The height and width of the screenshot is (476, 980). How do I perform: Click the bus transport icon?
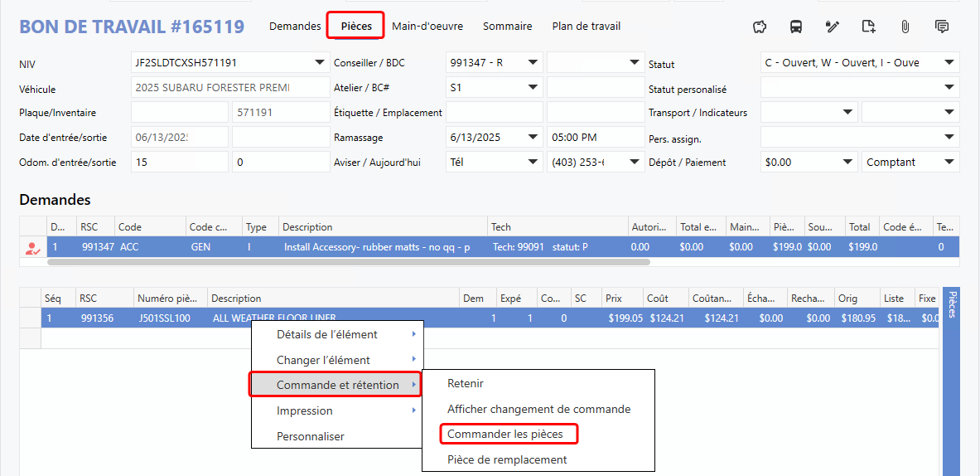pos(796,27)
